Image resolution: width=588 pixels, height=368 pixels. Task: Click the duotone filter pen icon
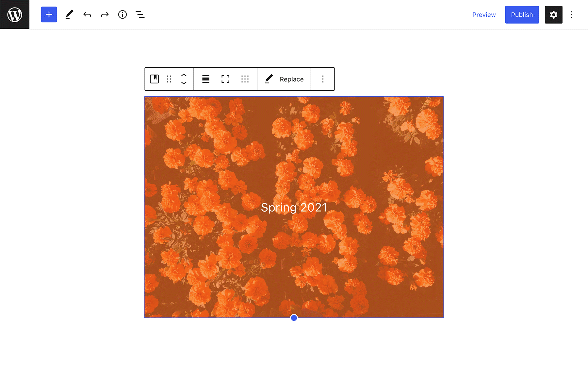click(x=269, y=79)
